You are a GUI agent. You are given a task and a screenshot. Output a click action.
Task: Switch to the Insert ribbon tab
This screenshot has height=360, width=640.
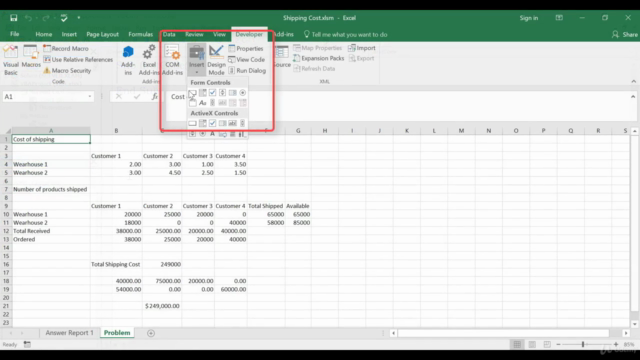[x=69, y=34]
